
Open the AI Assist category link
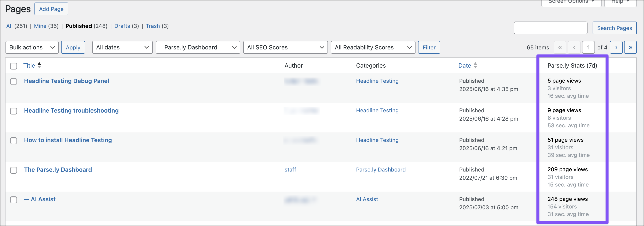[x=367, y=199]
